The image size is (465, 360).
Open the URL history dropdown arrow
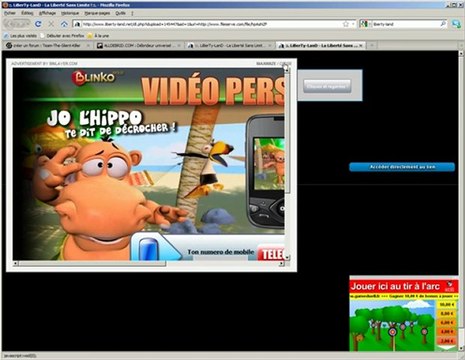[353, 24]
